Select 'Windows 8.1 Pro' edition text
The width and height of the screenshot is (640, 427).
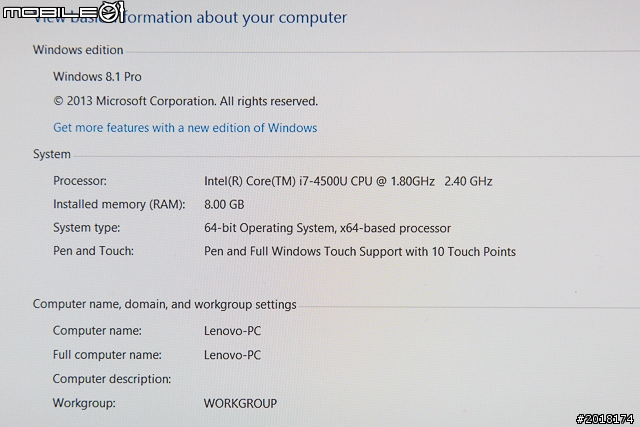click(x=97, y=76)
